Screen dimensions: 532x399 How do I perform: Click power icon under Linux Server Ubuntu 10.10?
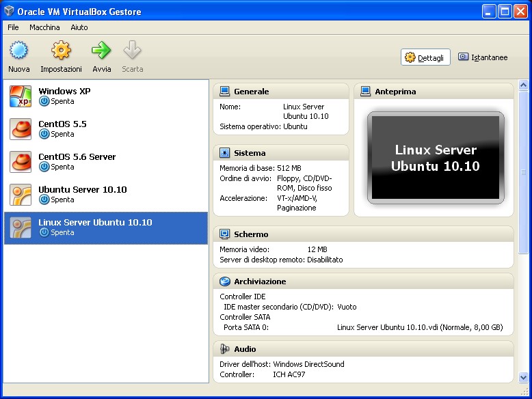[x=44, y=232]
